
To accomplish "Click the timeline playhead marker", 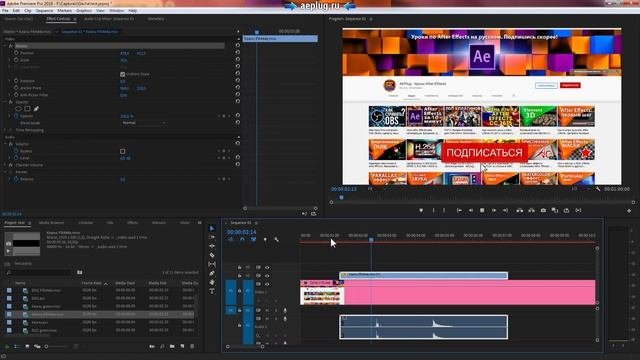I will pos(371,240).
